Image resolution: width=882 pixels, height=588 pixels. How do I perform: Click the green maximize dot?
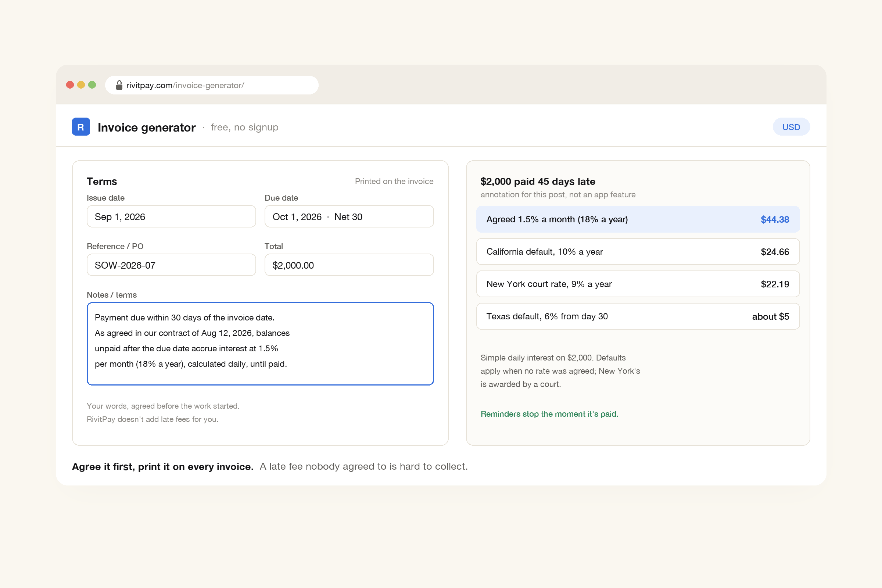click(x=92, y=85)
